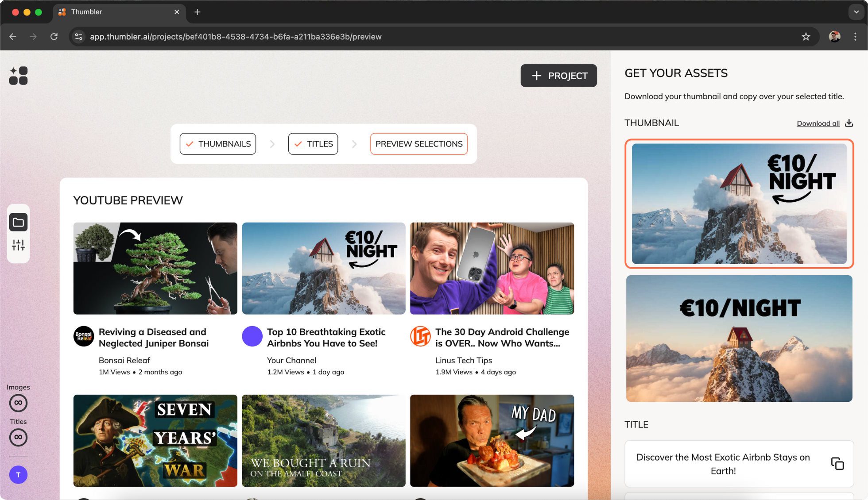
Task: Create a new project with Project button
Action: tap(558, 76)
